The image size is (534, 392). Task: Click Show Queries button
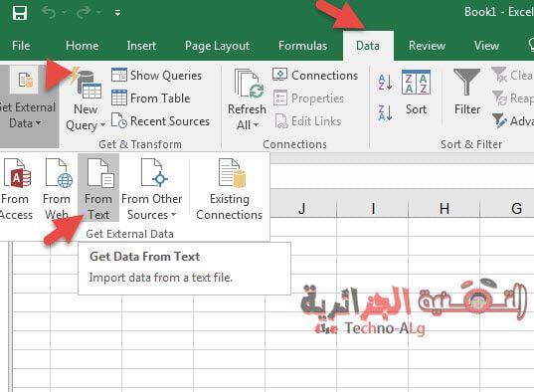click(157, 76)
